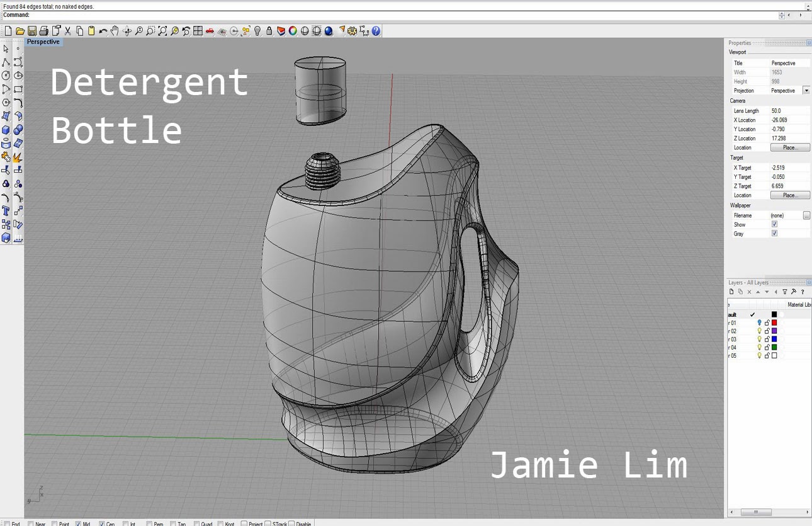
Task: Click the New file icon
Action: pyautogui.click(x=8, y=31)
